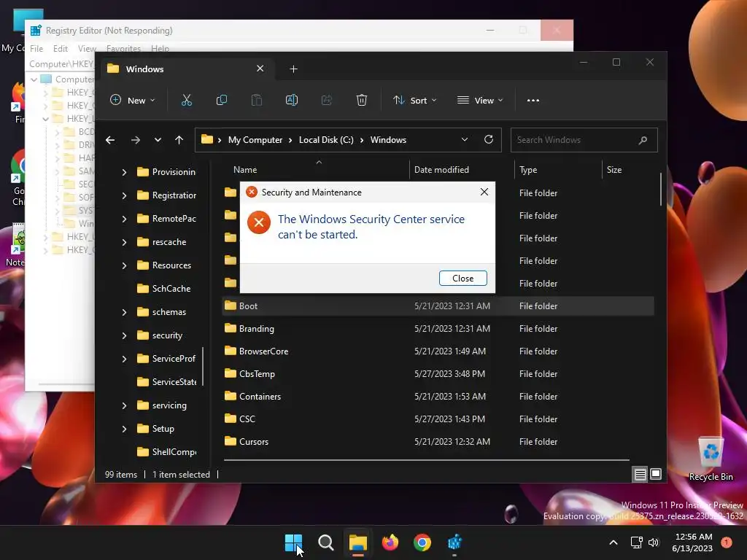Screen dimensions: 747x560
Task: Expand the rescache folder in tree
Action: (124, 242)
